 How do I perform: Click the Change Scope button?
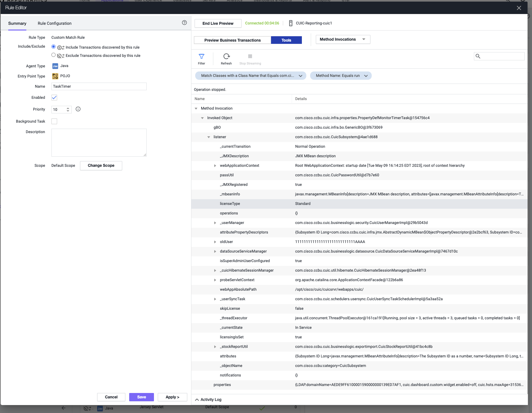101,166
